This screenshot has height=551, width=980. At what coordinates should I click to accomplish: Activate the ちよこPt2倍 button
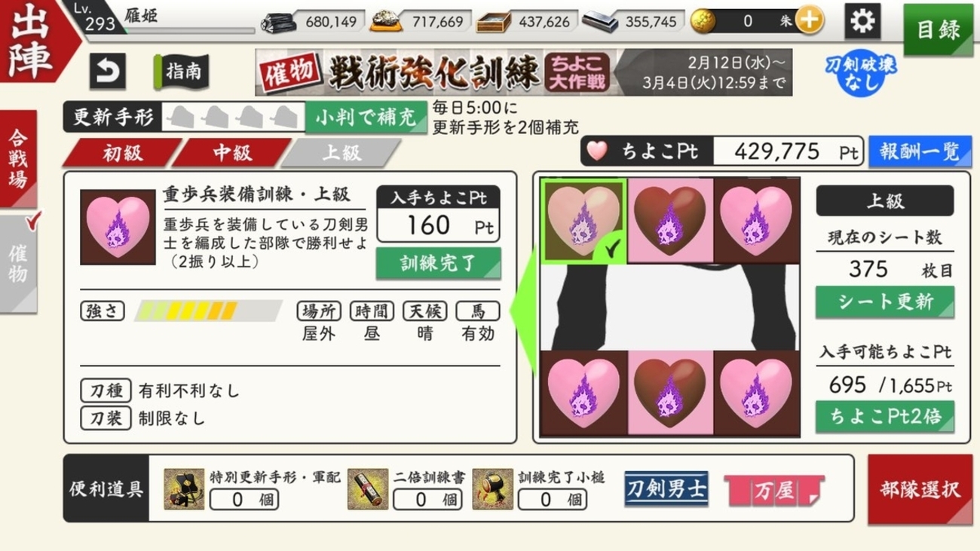(x=885, y=416)
